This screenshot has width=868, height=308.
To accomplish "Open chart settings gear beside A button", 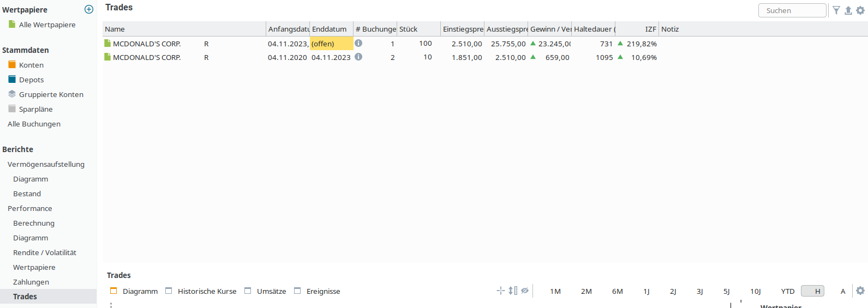I will coord(860,291).
